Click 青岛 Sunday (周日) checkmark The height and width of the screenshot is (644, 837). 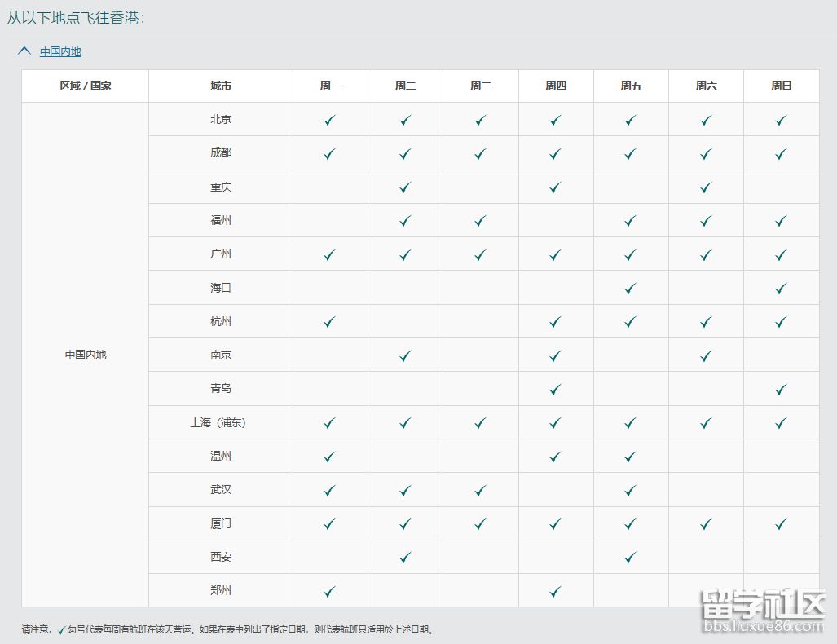[781, 390]
